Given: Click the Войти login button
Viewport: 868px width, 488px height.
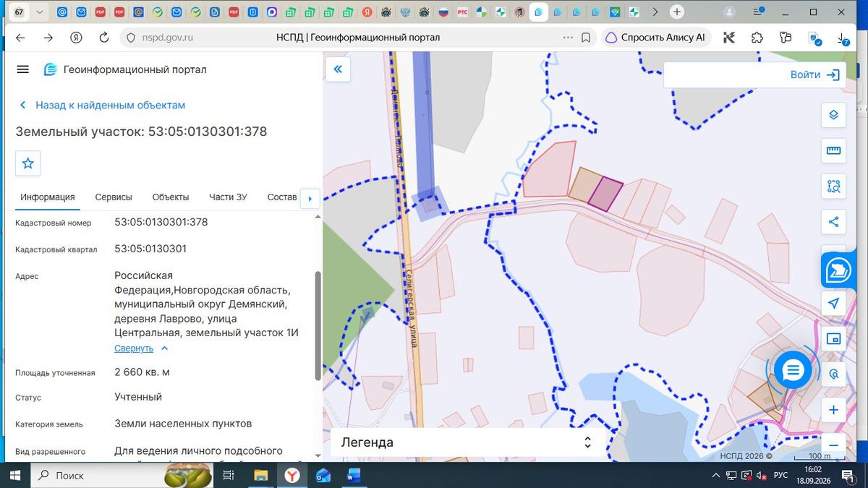Looking at the screenshot, I should [x=815, y=74].
